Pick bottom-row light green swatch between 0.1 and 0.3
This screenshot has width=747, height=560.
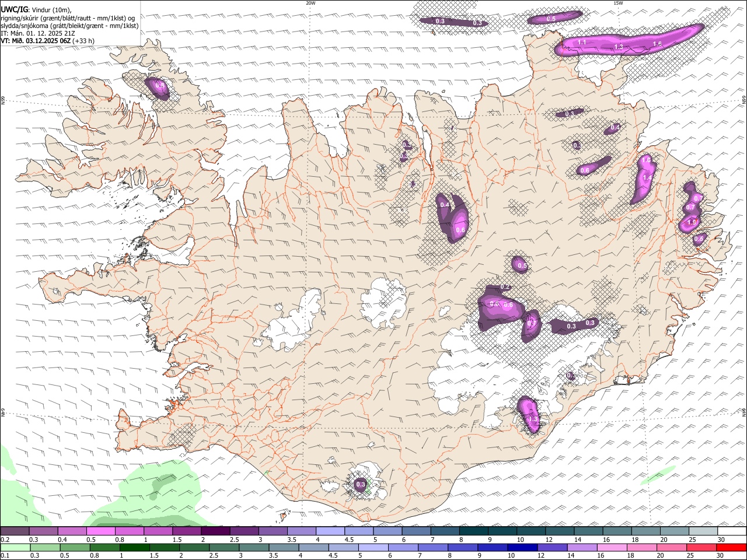point(15,547)
